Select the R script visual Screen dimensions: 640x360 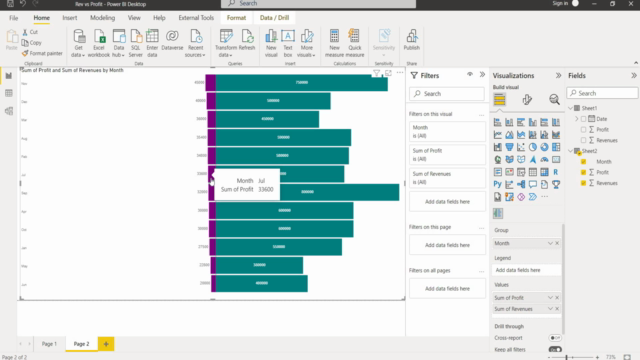[556, 172]
